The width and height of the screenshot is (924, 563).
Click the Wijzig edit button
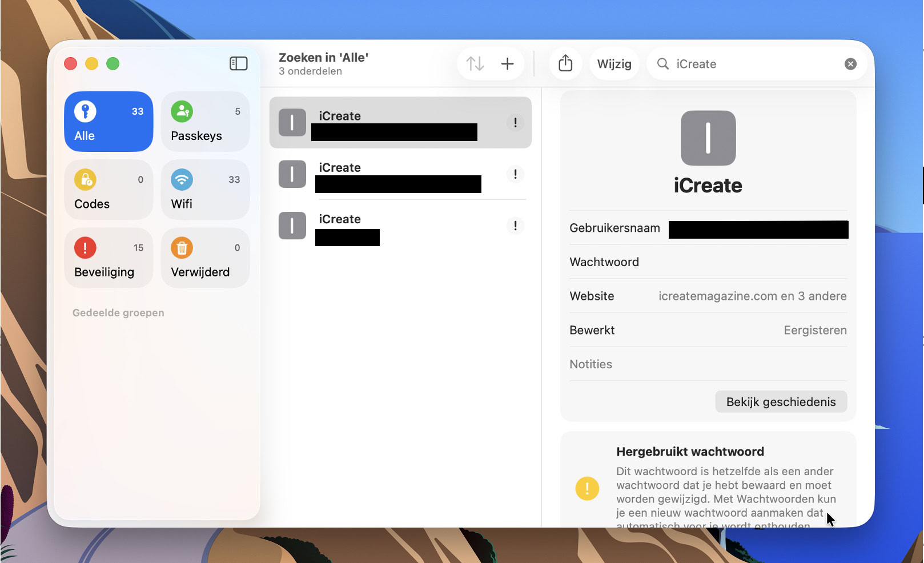[614, 64]
